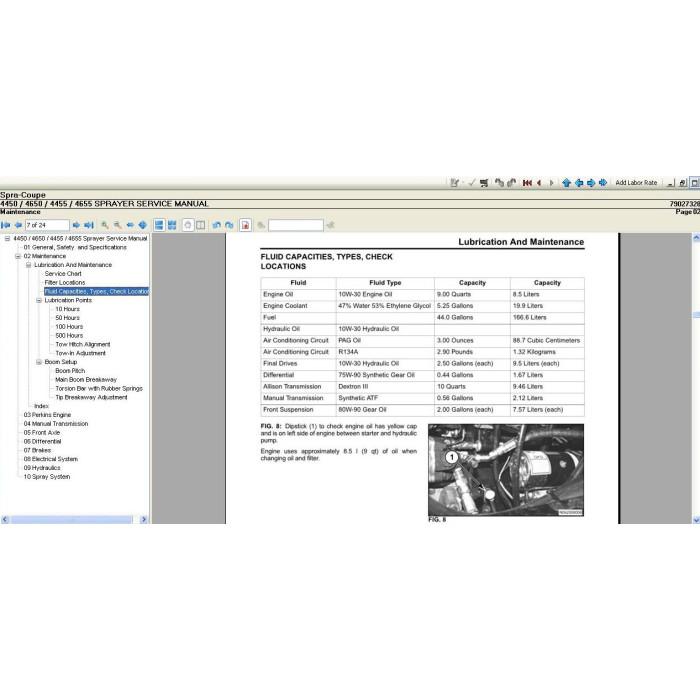The height and width of the screenshot is (700, 700).
Task: Collapse Lubrication And Maintenance node
Action: 29,265
